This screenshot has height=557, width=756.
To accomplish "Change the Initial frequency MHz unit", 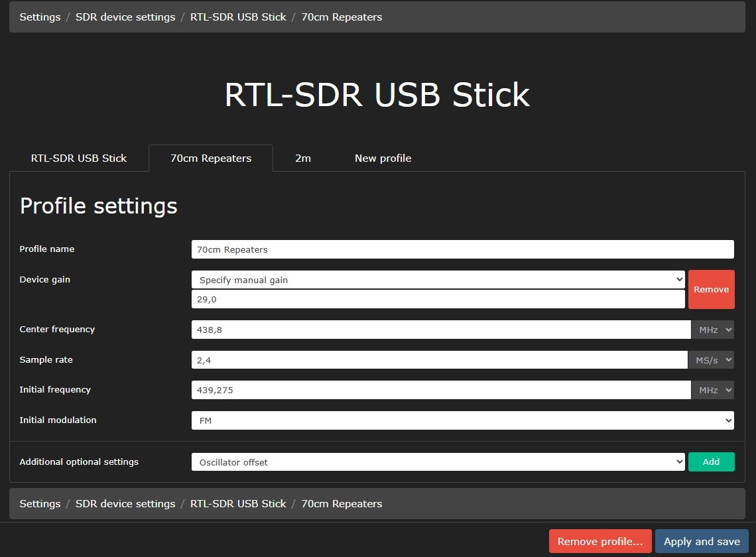I will click(713, 390).
